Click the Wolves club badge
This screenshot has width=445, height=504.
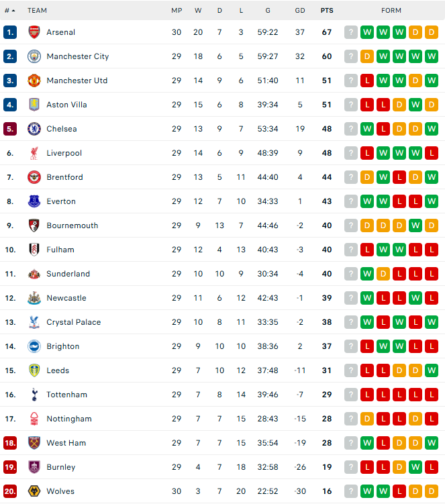click(34, 491)
